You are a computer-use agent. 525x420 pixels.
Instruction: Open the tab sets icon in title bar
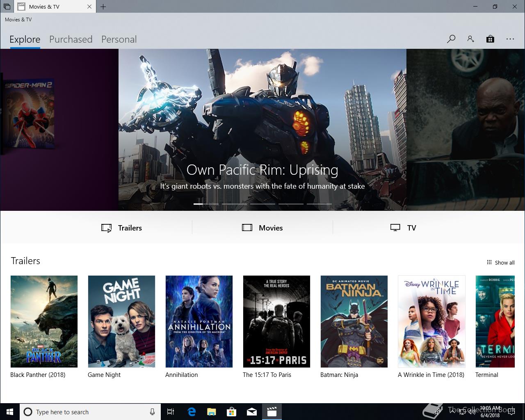[x=7, y=7]
